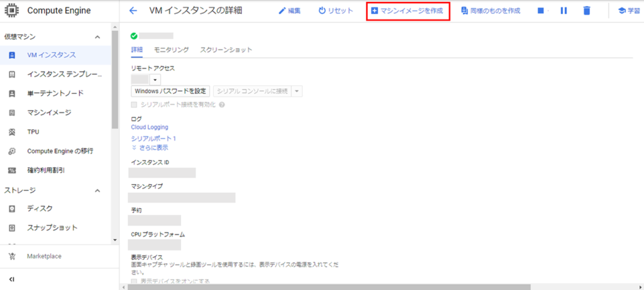Click Windows パスワードを設定 button

pyautogui.click(x=170, y=91)
